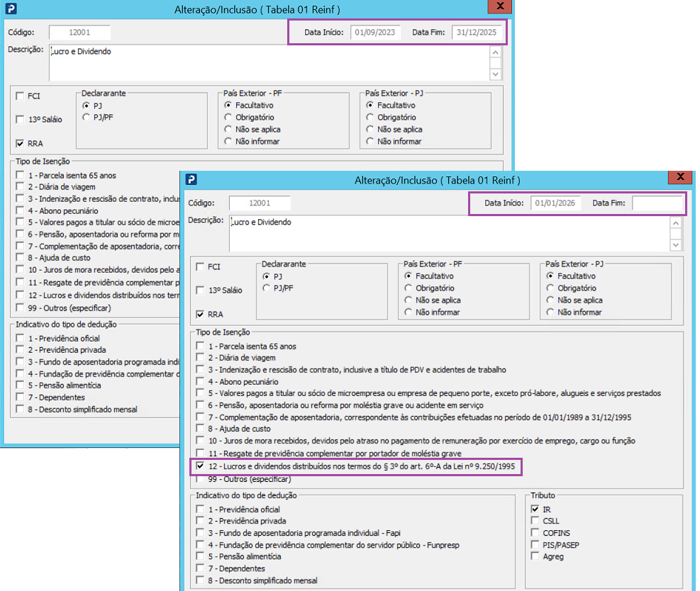
Task: Uncheck the IR tributo checkbox
Action: click(x=535, y=510)
